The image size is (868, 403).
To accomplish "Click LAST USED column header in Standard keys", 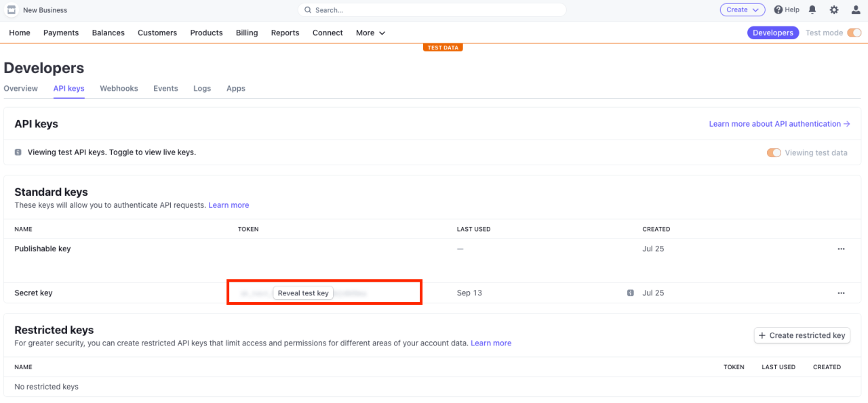I will pyautogui.click(x=473, y=229).
